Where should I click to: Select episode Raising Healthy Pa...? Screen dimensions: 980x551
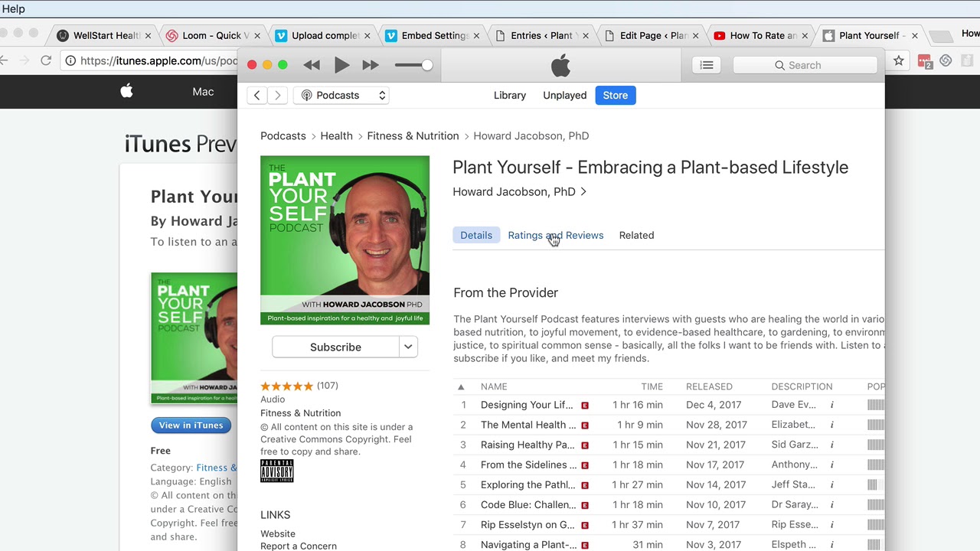click(x=528, y=445)
